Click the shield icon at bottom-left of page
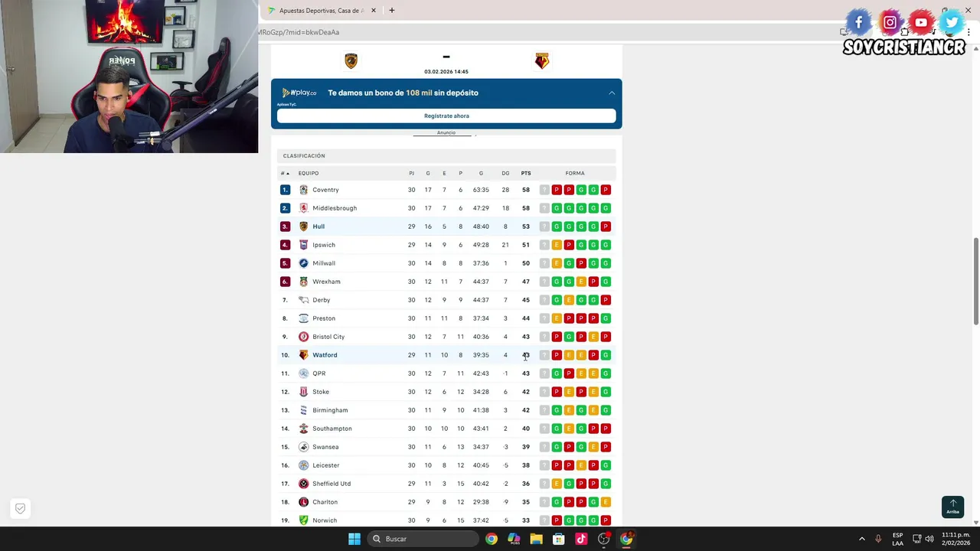This screenshot has width=980, height=551. pyautogui.click(x=21, y=508)
